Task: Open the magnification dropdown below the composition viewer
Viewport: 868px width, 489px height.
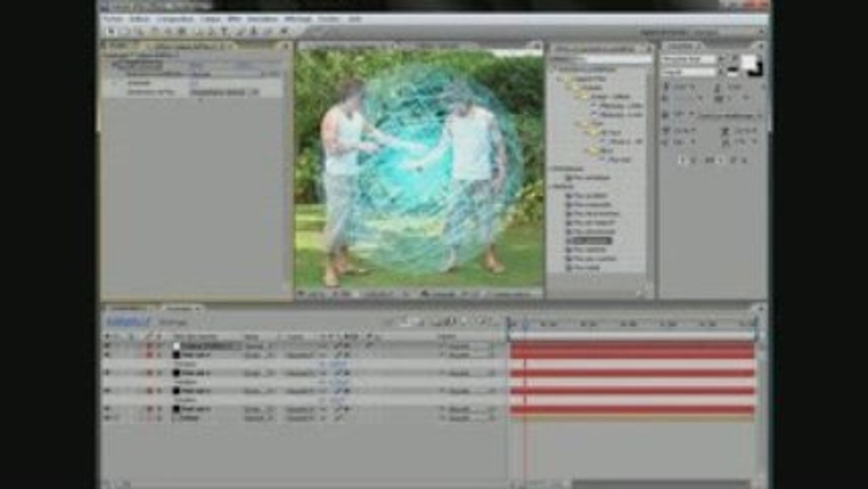Action: (x=316, y=293)
